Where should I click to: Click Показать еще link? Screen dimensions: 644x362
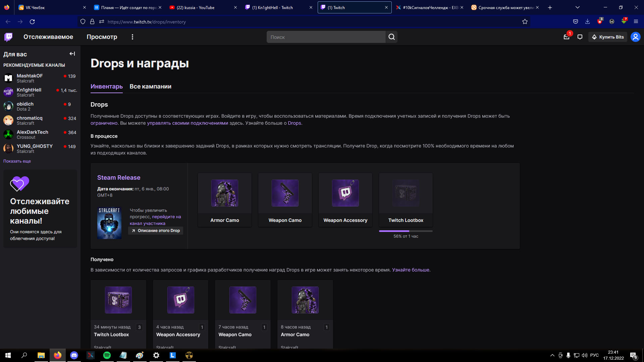click(x=17, y=161)
